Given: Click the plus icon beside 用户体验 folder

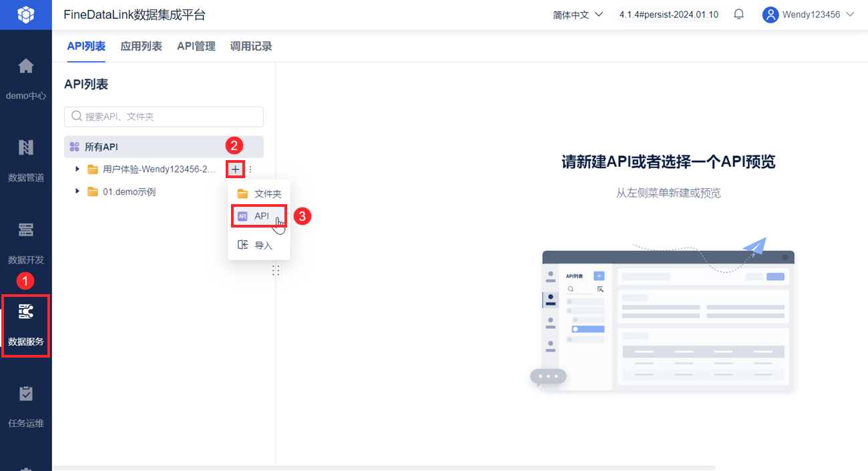Looking at the screenshot, I should click(x=235, y=169).
